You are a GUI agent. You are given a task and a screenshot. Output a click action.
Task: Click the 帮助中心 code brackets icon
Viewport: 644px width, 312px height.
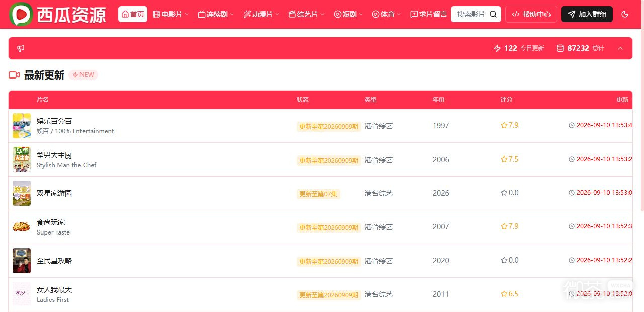point(515,14)
